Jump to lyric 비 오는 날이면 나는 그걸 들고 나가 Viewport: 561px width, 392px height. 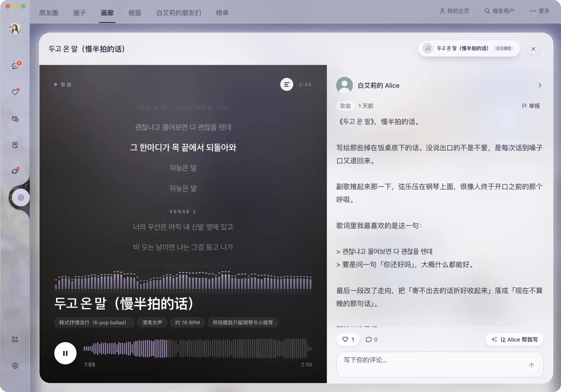183,247
